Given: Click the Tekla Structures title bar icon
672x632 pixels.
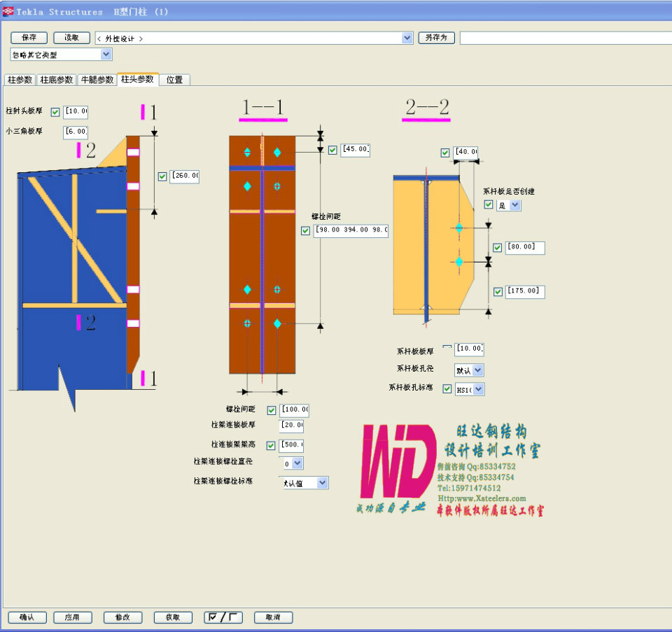Looking at the screenshot, I should [x=8, y=12].
